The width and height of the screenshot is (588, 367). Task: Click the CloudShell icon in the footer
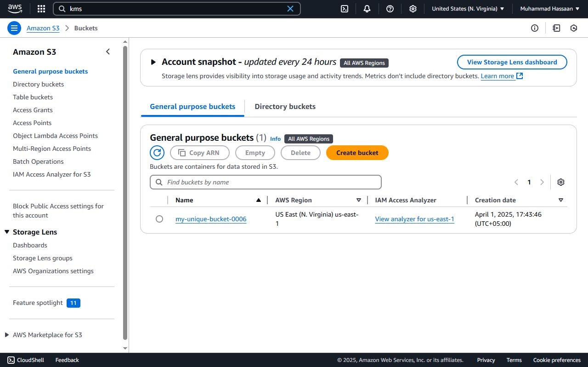[x=11, y=360]
